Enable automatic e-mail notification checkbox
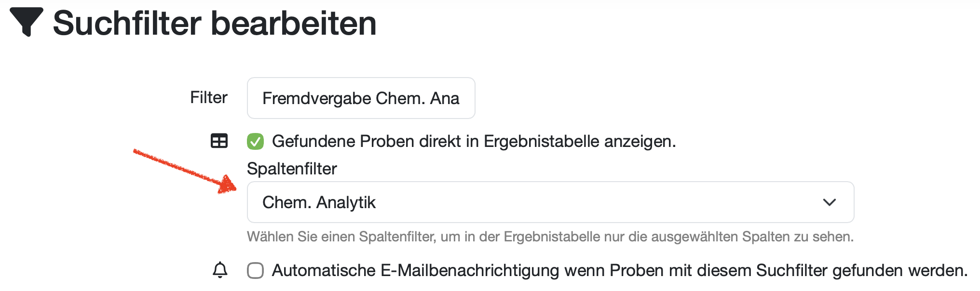Image resolution: width=980 pixels, height=291 pixels. pos(255,270)
